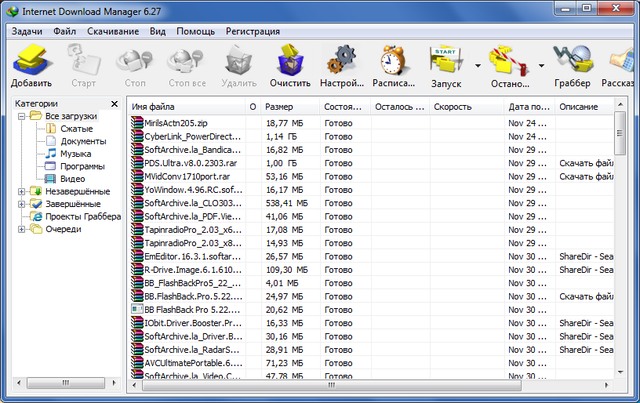
Task: Open Настройки (Options) gear icon
Action: click(x=345, y=64)
